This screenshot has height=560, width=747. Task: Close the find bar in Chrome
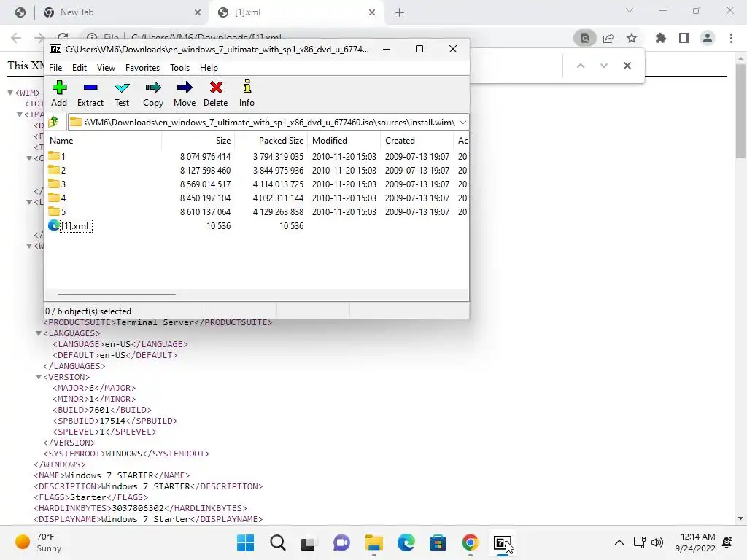pos(627,66)
